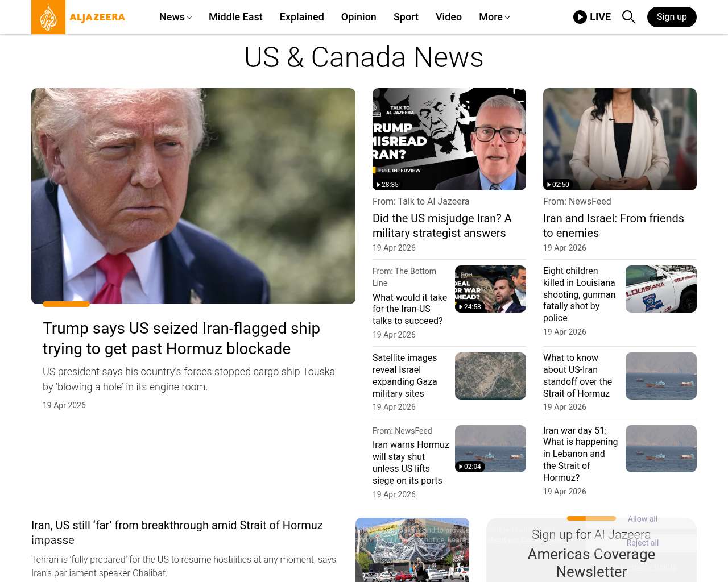Watch Al Jazeera LIVE stream
Image resolution: width=728 pixels, height=582 pixels.
pos(592,17)
